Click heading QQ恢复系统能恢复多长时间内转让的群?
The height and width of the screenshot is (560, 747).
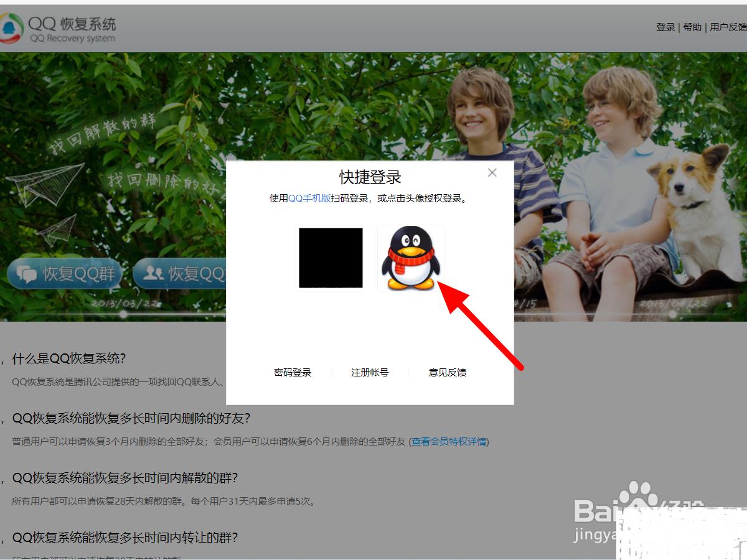125,538
